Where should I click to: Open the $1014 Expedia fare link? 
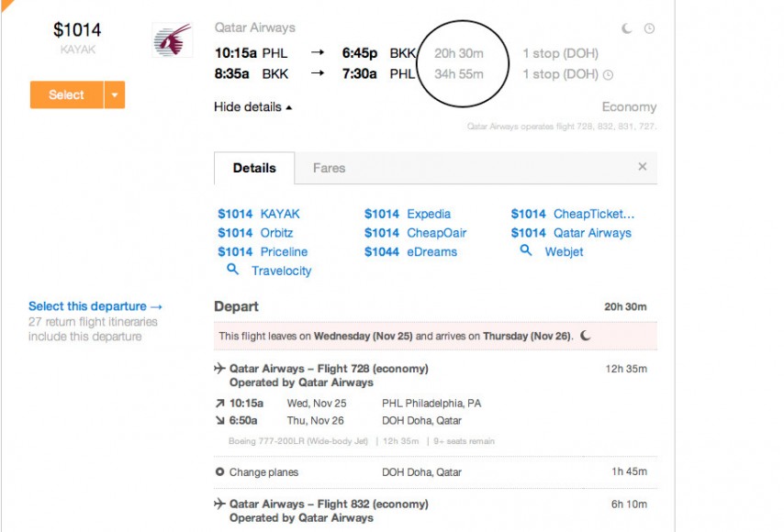click(x=408, y=214)
